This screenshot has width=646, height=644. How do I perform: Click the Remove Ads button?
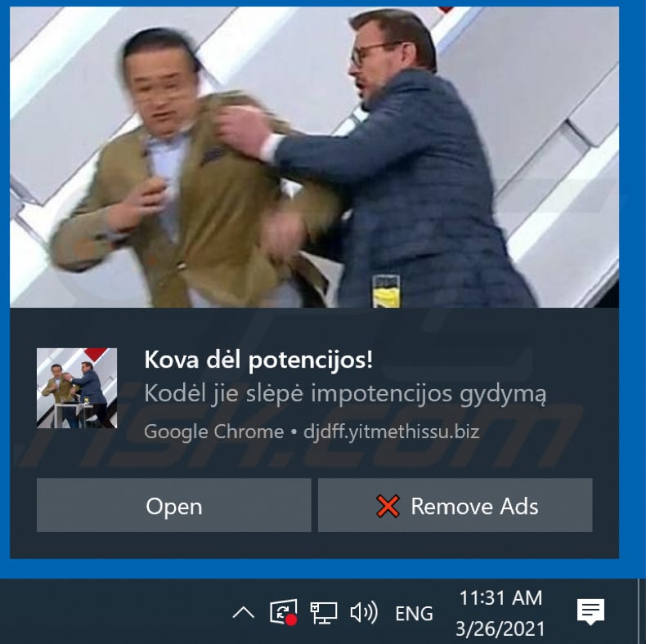[x=455, y=505]
